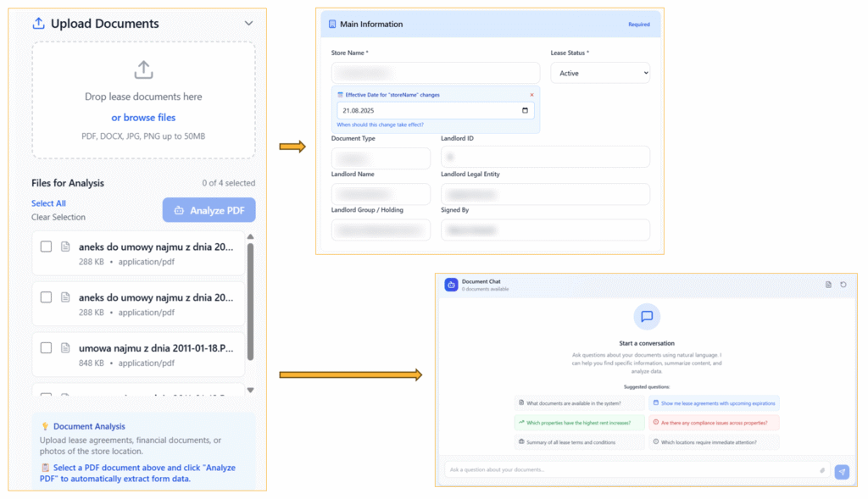Viewport: 868px width, 499px height.
Task: Click the file list scroll down arrow
Action: point(250,391)
